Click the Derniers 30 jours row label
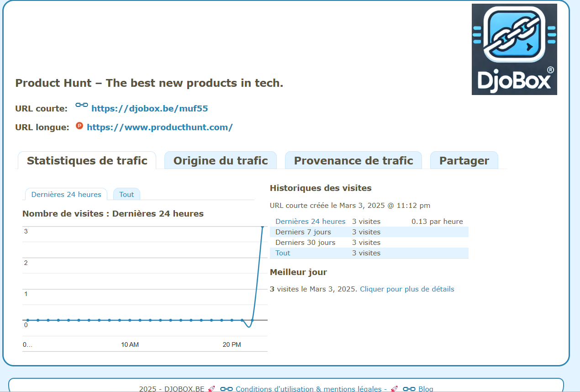This screenshot has width=580, height=392. pos(306,243)
